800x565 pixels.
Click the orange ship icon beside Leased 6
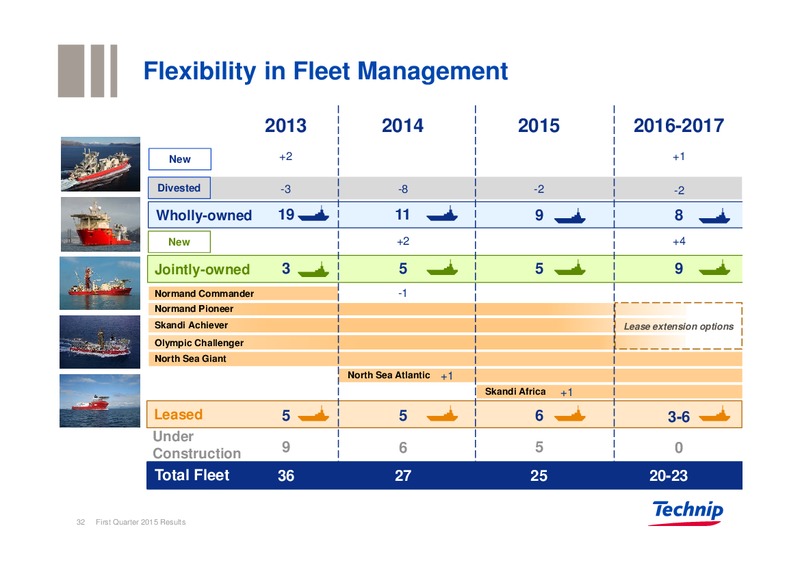pyautogui.click(x=569, y=414)
